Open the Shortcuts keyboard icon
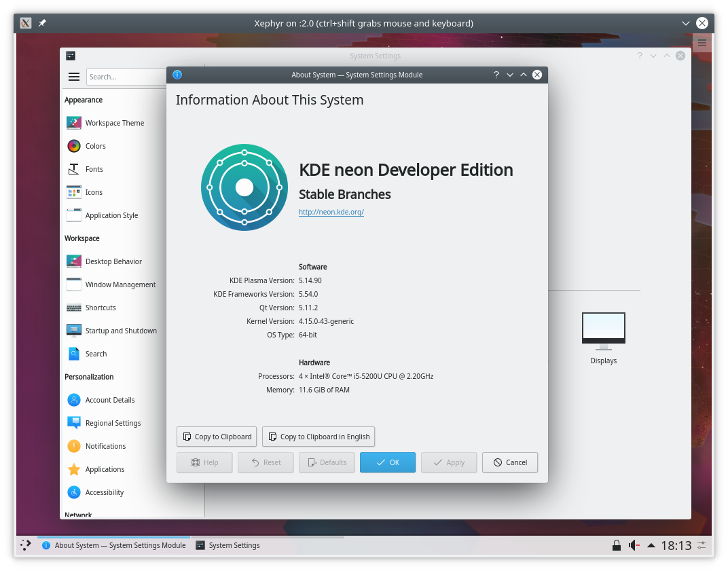This screenshot has height=571, width=728. [74, 308]
